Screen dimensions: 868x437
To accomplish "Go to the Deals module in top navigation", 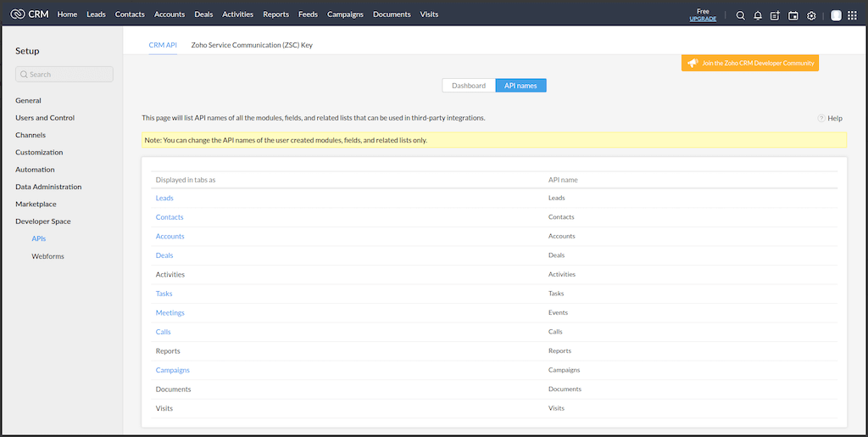I will click(203, 14).
